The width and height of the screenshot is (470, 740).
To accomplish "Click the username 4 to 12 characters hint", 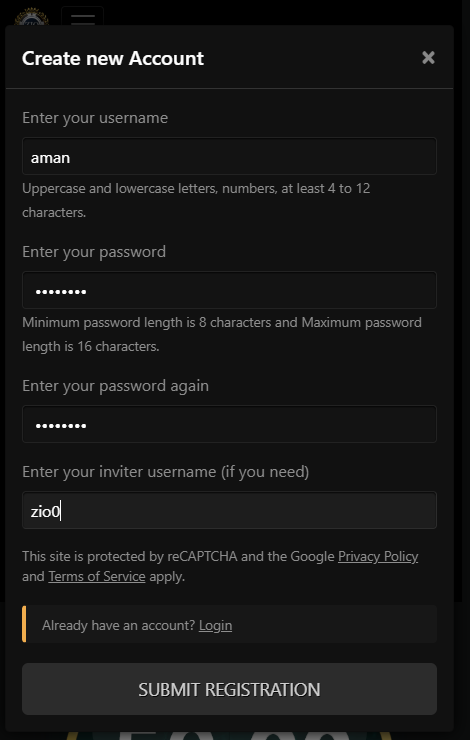I will coord(196,200).
